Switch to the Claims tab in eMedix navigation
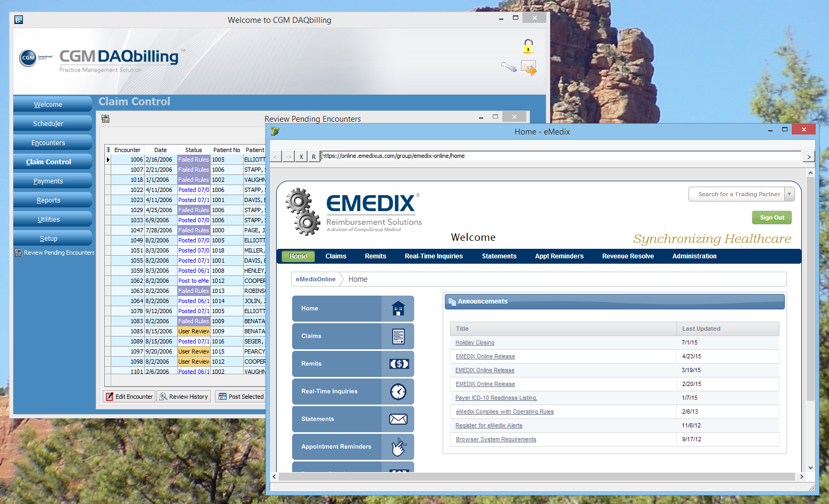The width and height of the screenshot is (829, 504). 336,256
